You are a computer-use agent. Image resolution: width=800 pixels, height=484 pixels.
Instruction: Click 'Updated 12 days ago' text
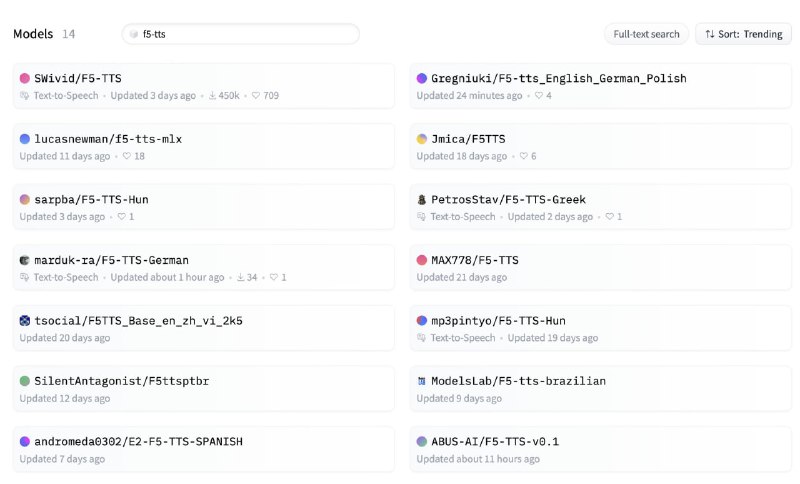coord(65,398)
